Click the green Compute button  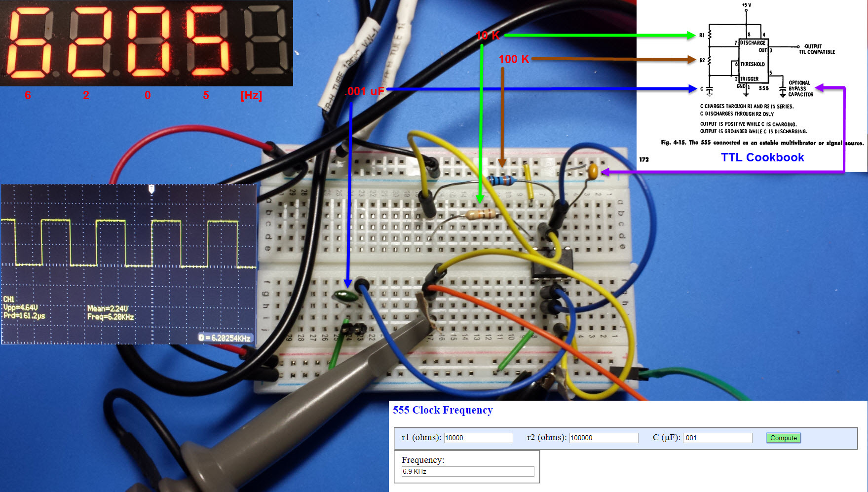(783, 438)
